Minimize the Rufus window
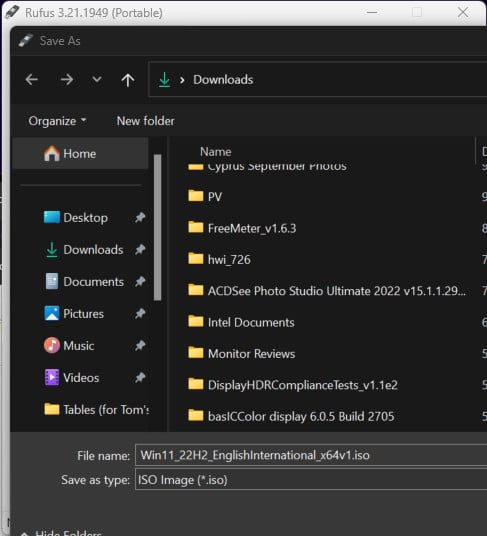 coord(372,12)
